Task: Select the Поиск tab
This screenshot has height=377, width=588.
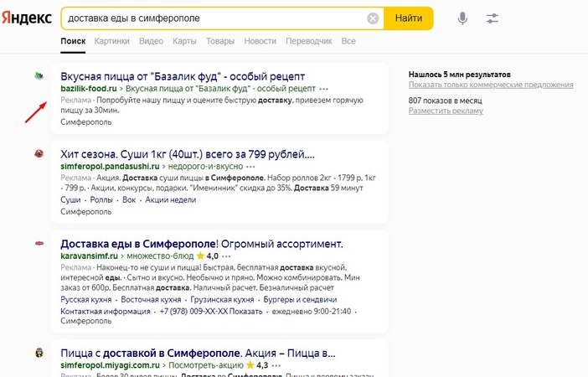Action: coord(73,41)
